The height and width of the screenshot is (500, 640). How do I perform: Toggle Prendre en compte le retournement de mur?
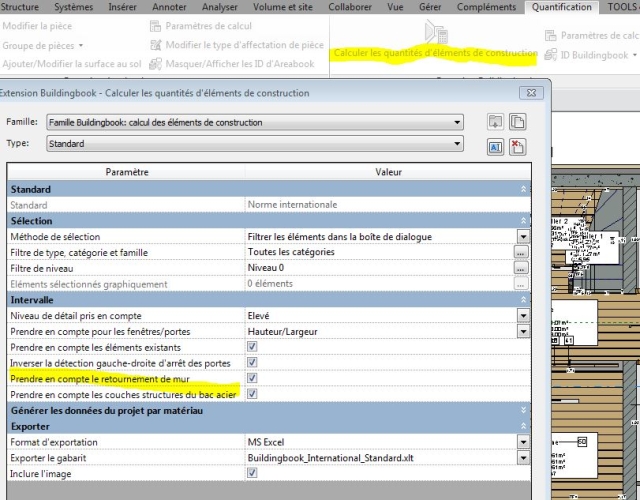[x=252, y=378]
